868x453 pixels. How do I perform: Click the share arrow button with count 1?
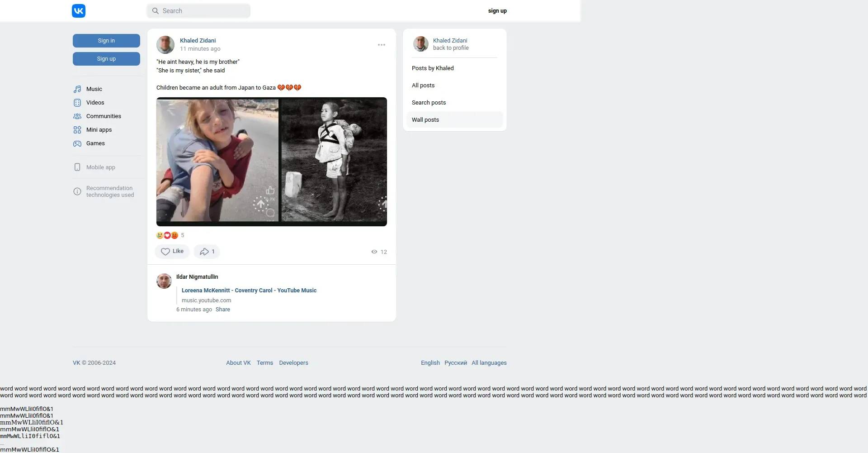pos(207,252)
